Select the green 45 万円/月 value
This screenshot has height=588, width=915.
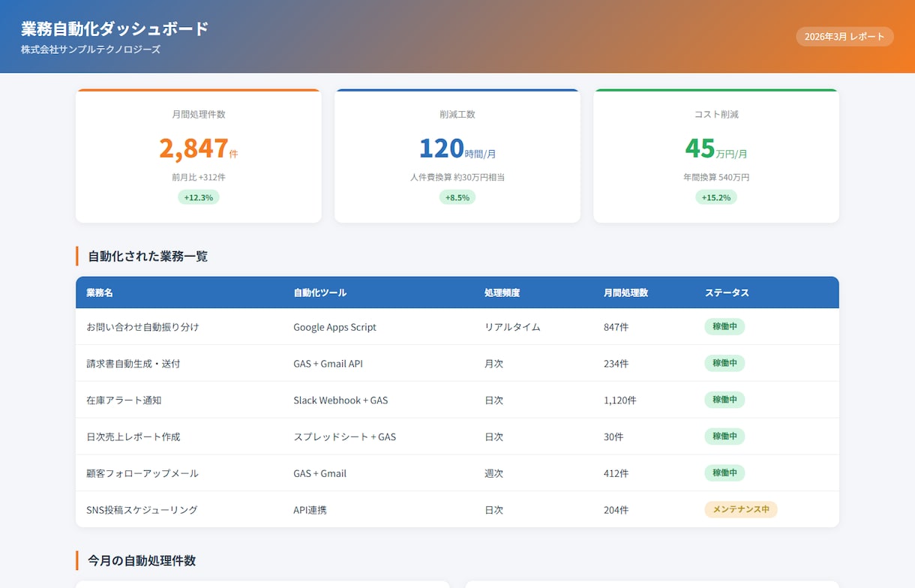[716, 148]
